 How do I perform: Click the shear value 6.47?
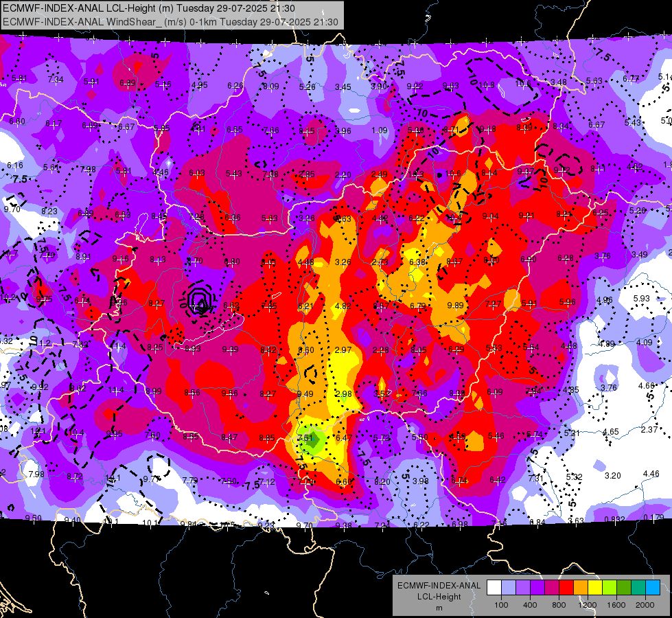tap(343, 437)
